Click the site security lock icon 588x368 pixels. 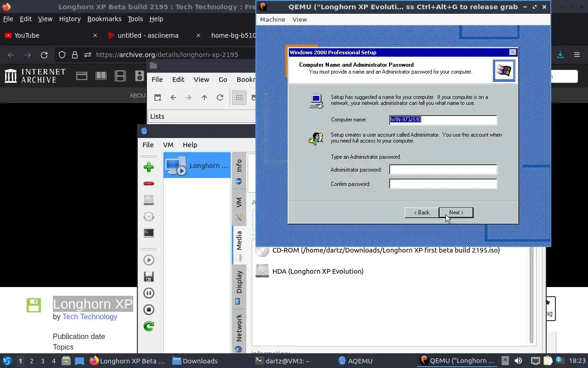(75, 55)
